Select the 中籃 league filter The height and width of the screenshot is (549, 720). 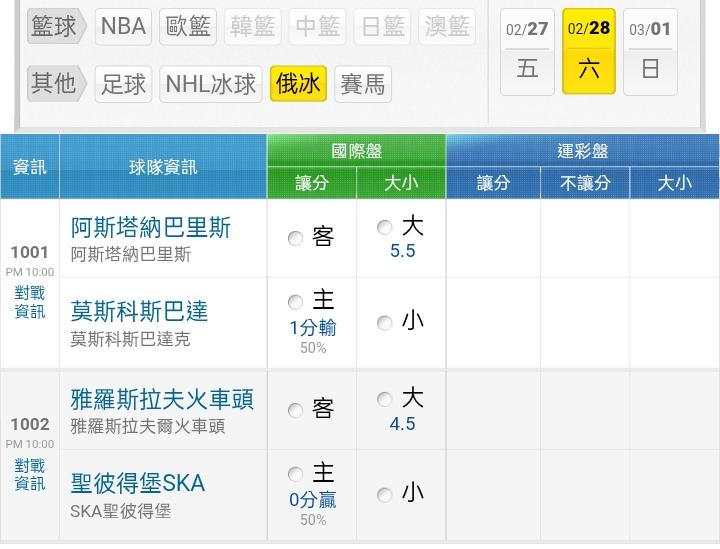(x=318, y=27)
